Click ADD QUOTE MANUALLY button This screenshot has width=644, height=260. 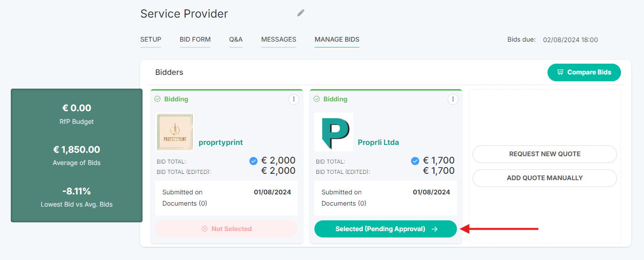[545, 178]
